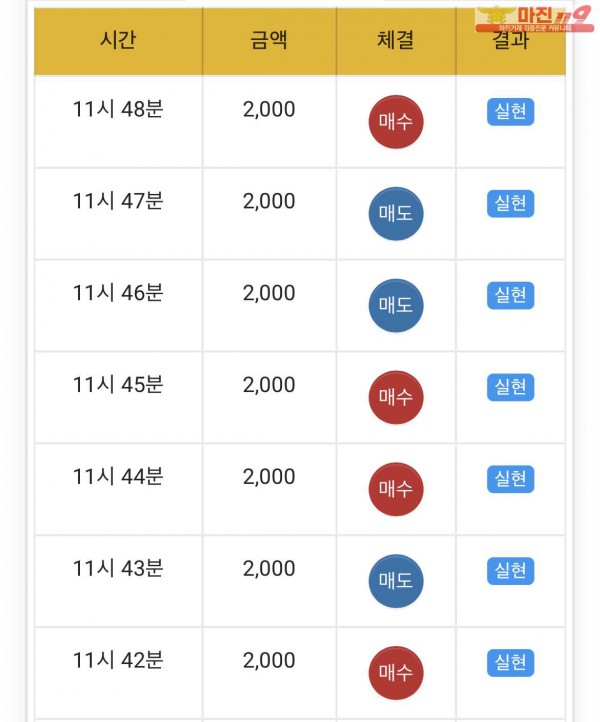The width and height of the screenshot is (600, 722).
Task: Click the 11시 48분 time cell
Action: [118, 109]
